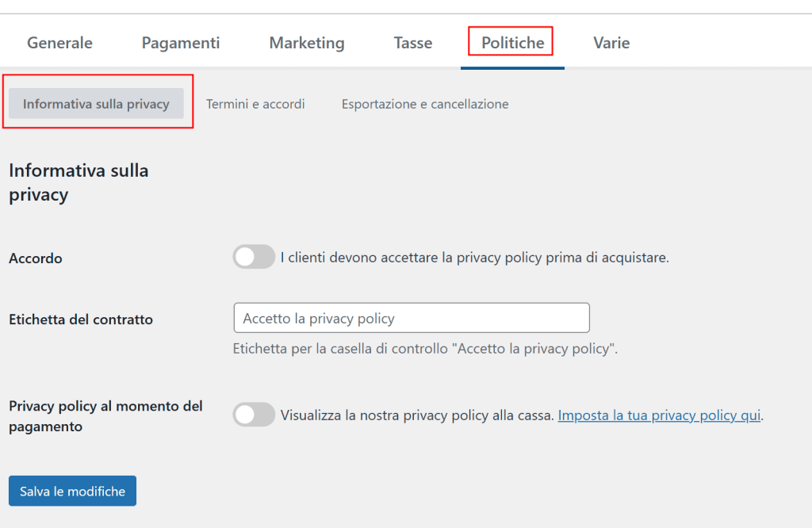Select the Politiche tab
Image resolution: width=812 pixels, height=528 pixels.
coord(511,43)
